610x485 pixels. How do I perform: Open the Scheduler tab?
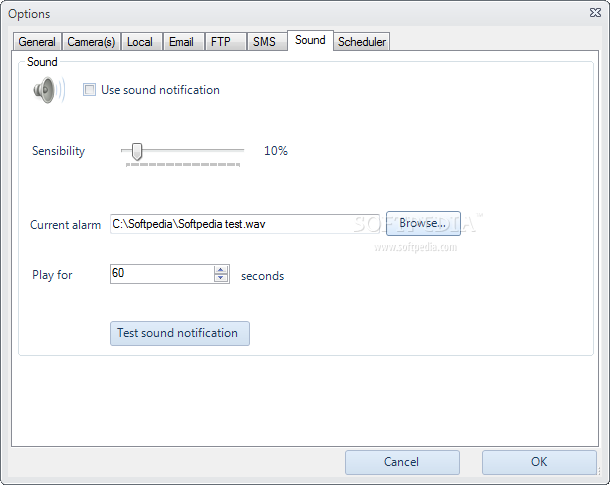362,42
